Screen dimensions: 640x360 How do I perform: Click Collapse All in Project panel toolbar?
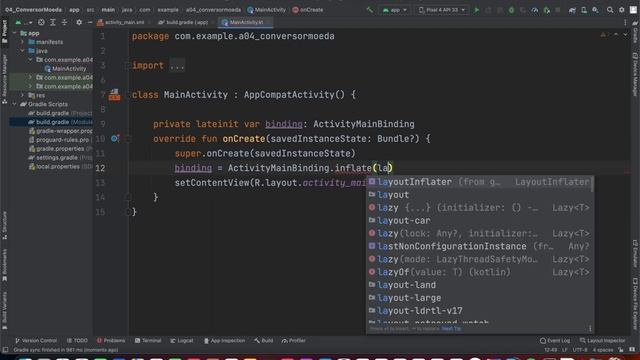64,22
